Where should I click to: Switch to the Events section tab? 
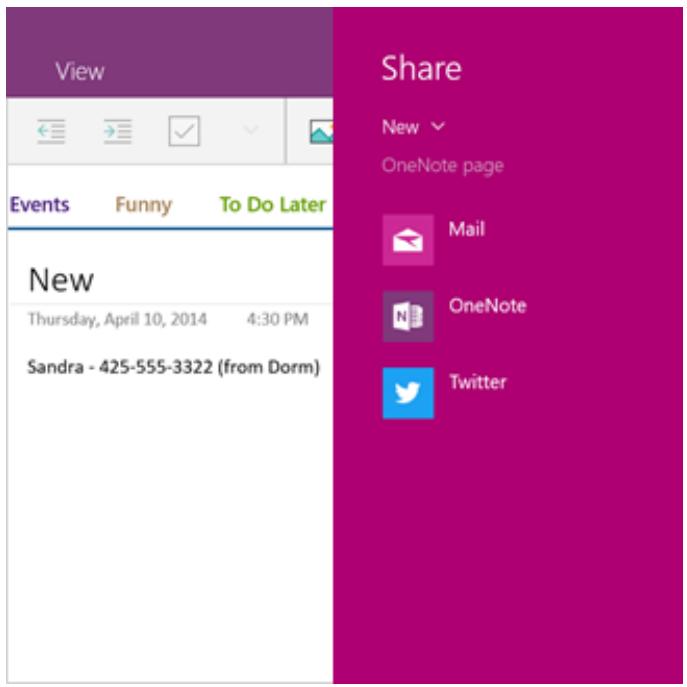pyautogui.click(x=39, y=205)
